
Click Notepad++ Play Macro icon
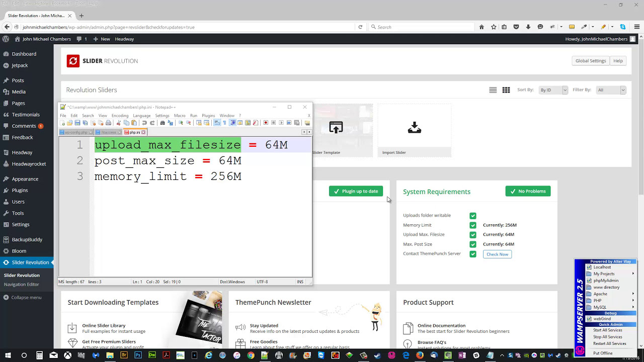pos(281,123)
